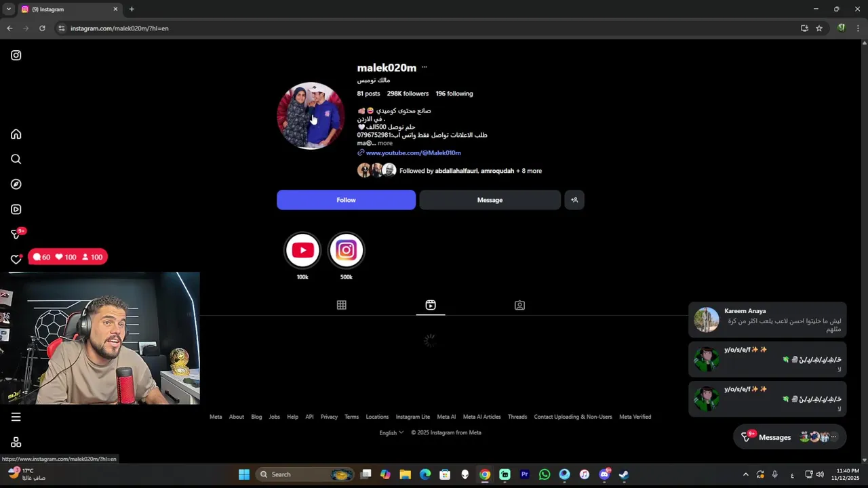This screenshot has height=488, width=868.
Task: Switch to the Tagged photos tab
Action: (519, 305)
